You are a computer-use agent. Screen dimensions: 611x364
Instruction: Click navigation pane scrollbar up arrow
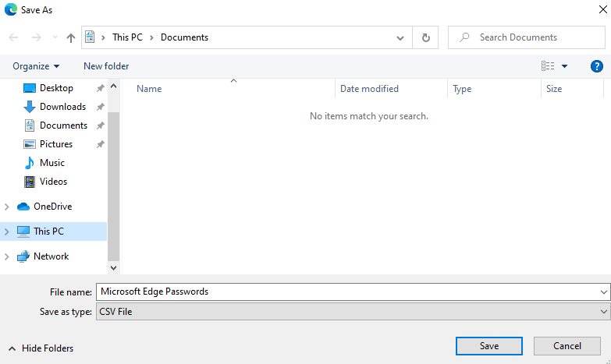coord(113,86)
